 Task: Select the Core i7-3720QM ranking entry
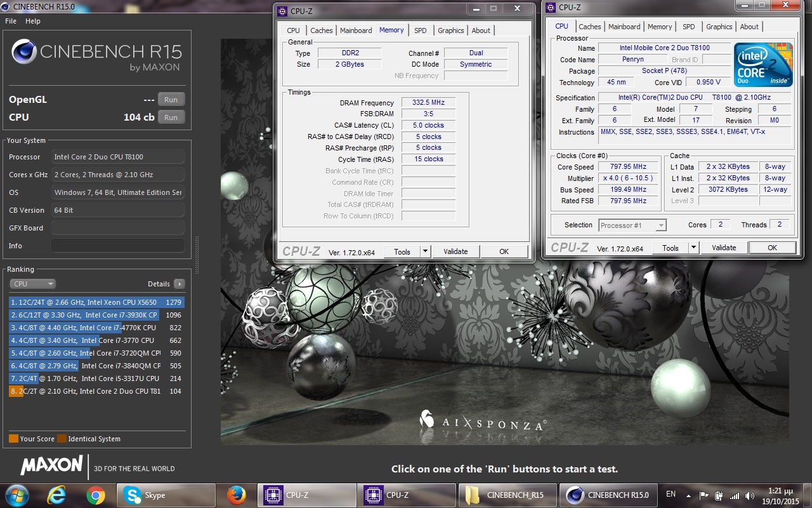pos(96,353)
